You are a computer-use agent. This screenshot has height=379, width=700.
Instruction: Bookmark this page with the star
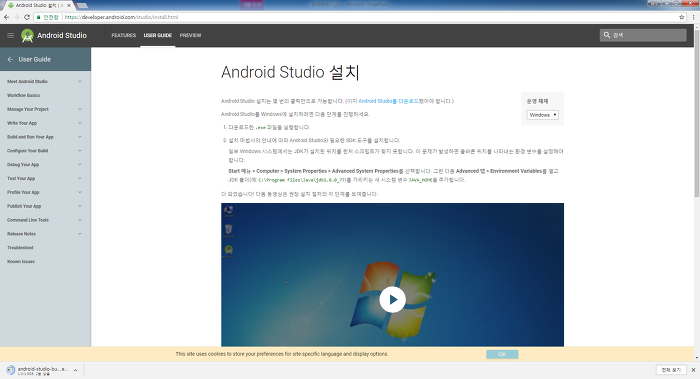click(x=682, y=17)
